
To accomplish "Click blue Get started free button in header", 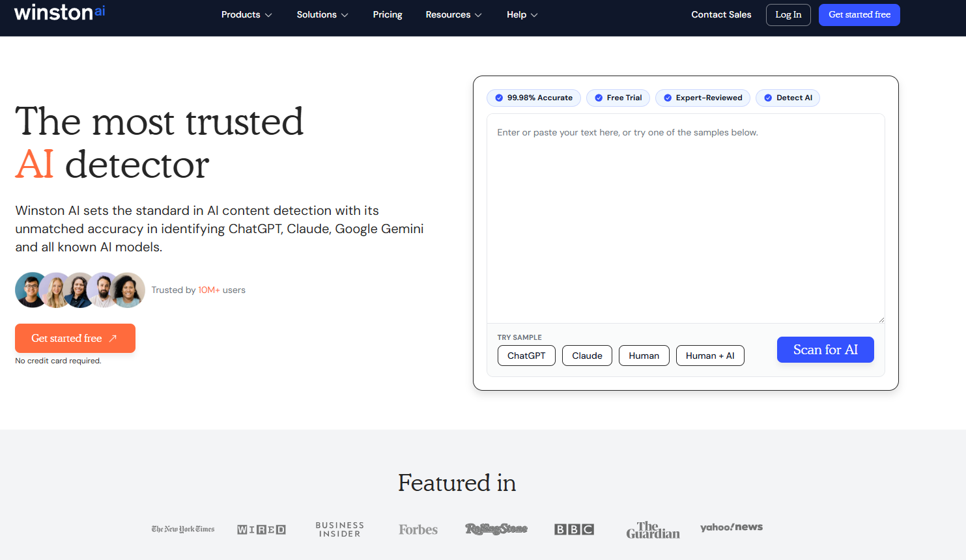I will point(859,15).
